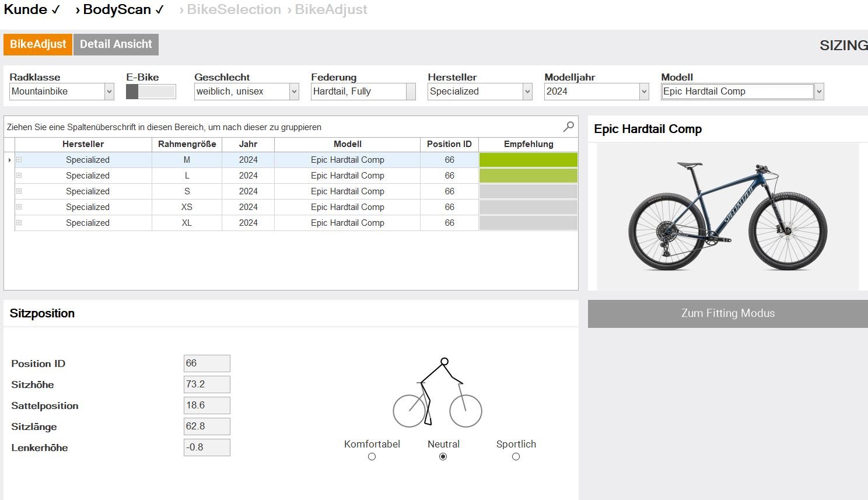Click green recommendation bar for size M
The width and height of the screenshot is (868, 500).
(x=528, y=160)
